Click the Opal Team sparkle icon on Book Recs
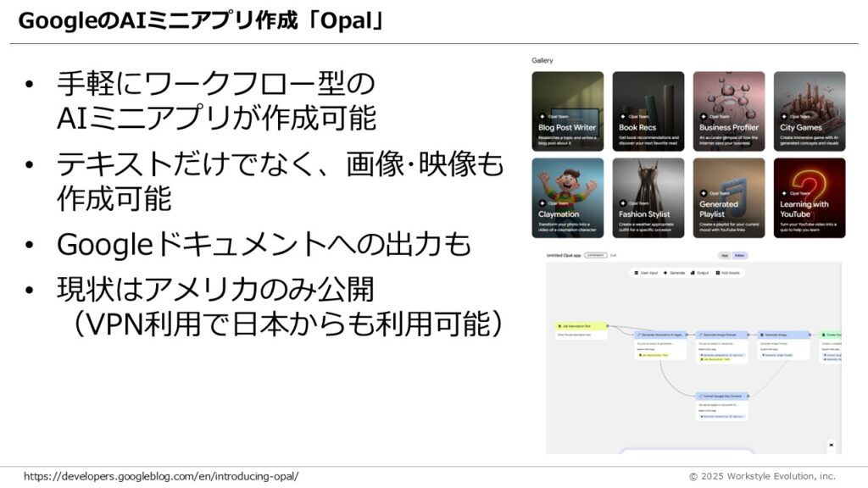Viewport: 868px width, 488px height. [622, 117]
